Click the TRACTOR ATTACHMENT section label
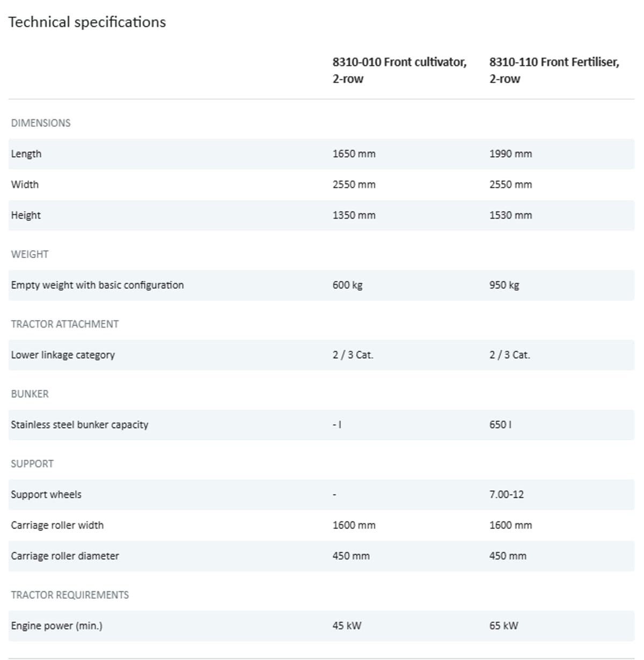Screen dimensions: 644x660 [x=65, y=324]
